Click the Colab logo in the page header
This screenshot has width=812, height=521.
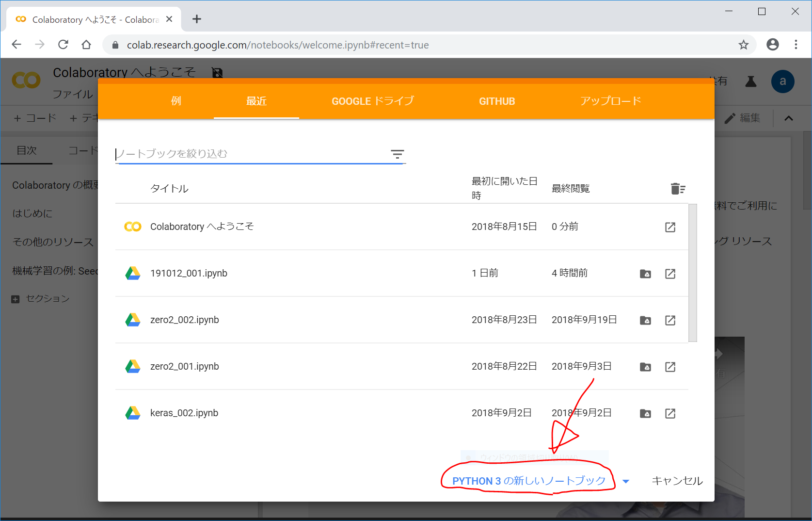tap(26, 80)
